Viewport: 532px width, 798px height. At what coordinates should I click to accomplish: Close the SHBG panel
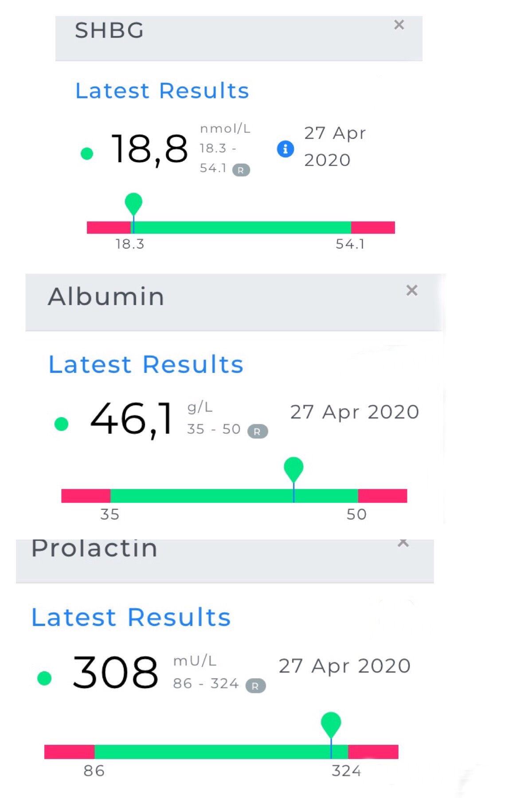[399, 25]
